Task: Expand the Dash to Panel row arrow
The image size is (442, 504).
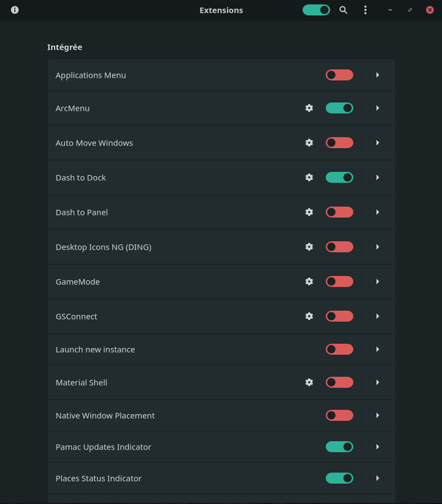Action: (378, 212)
